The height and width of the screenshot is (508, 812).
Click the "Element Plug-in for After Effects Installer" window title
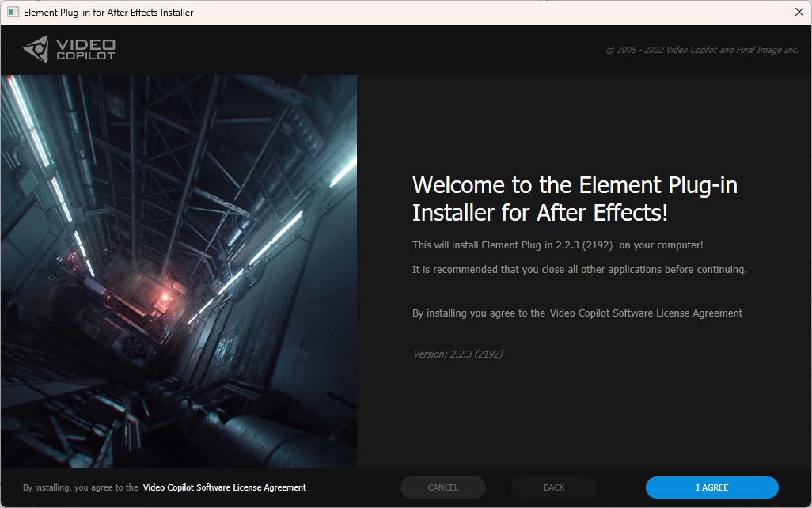click(x=108, y=12)
